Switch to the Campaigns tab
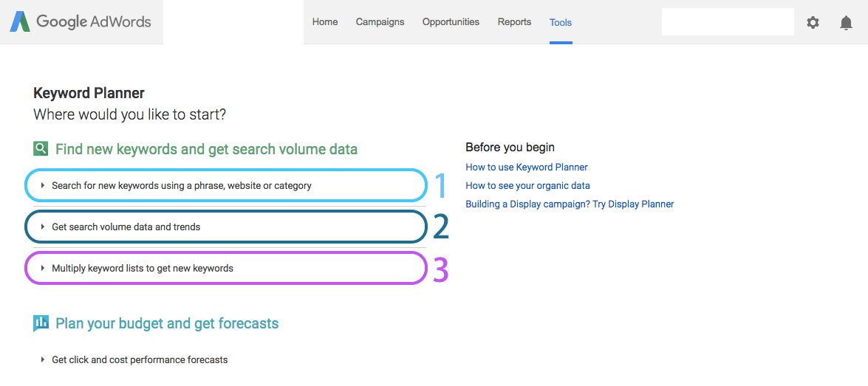 [380, 22]
